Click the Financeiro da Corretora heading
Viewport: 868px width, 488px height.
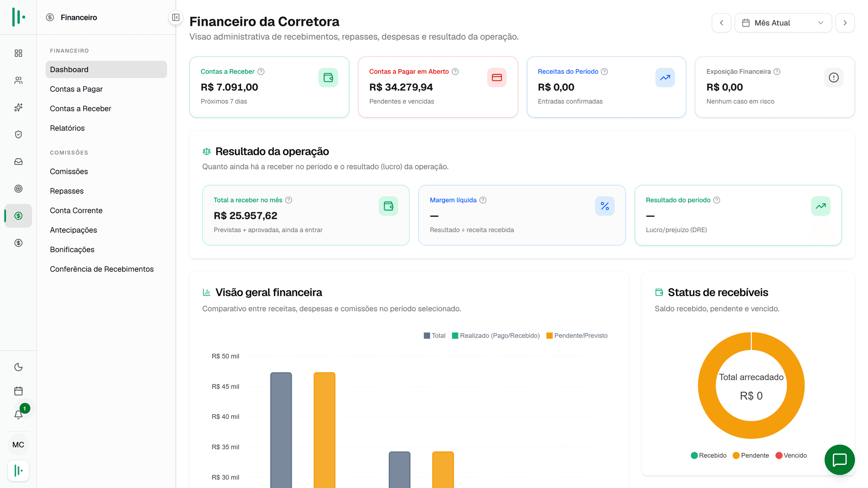pyautogui.click(x=264, y=21)
